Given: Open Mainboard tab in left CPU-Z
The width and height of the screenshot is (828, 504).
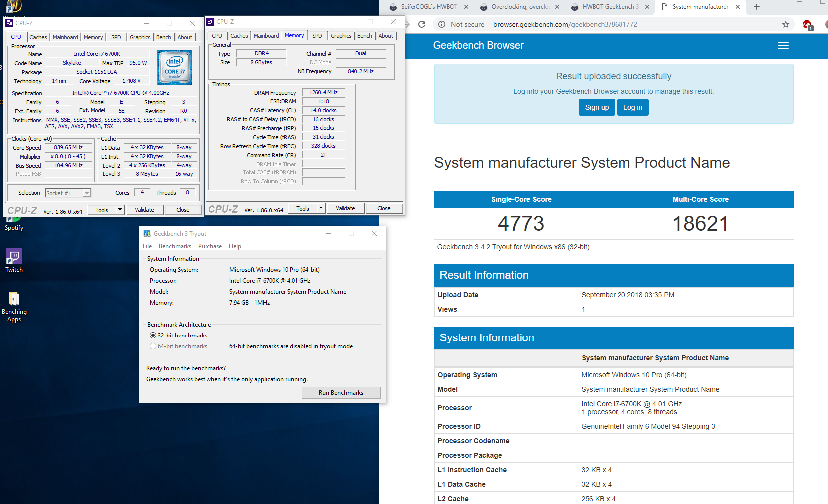Looking at the screenshot, I should click(65, 37).
